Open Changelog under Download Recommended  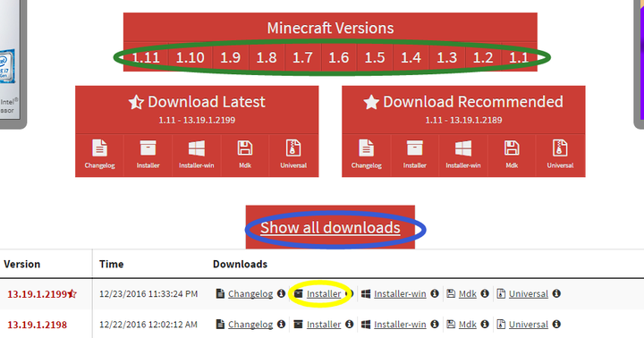point(367,155)
